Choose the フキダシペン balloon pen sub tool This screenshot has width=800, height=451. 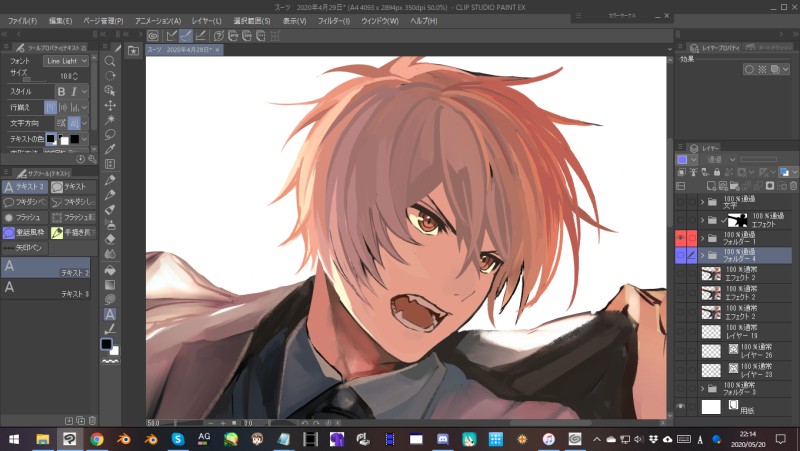pyautogui.click(x=25, y=202)
